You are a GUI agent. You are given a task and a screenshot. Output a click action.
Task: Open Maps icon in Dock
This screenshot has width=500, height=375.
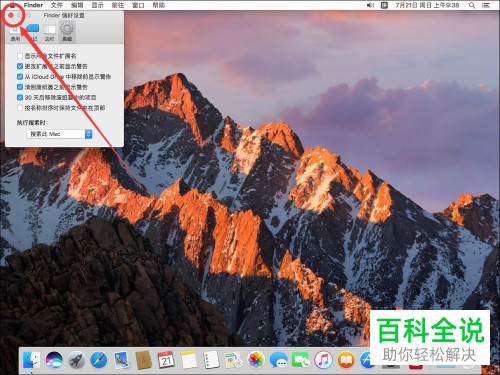[234, 360]
